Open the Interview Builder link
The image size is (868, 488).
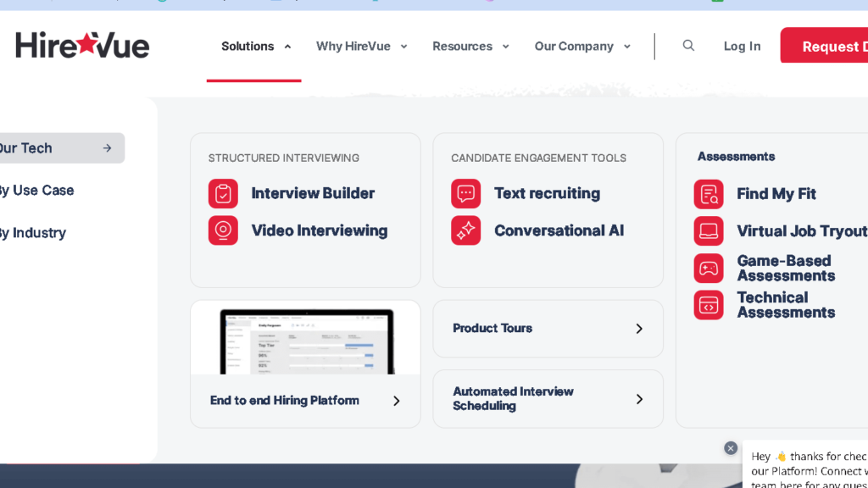[x=313, y=193]
